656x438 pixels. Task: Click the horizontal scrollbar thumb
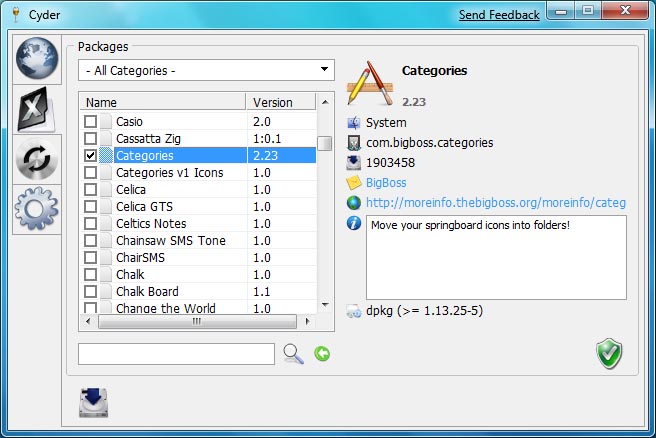tap(197, 322)
